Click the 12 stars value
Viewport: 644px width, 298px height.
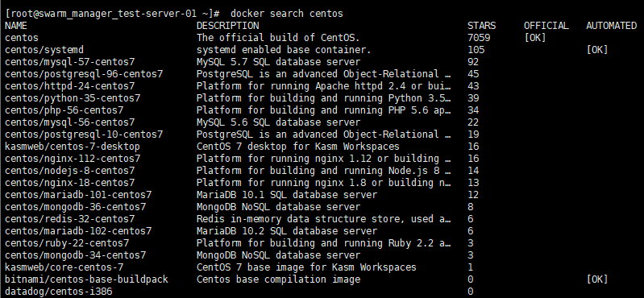pyautogui.click(x=473, y=195)
